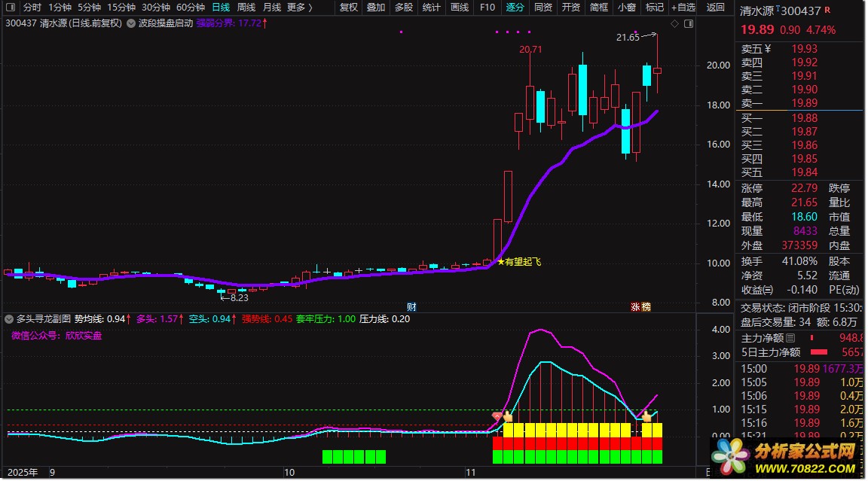Image resolution: width=868 pixels, height=481 pixels.
Task: Click the 返回 back button
Action: click(715, 8)
